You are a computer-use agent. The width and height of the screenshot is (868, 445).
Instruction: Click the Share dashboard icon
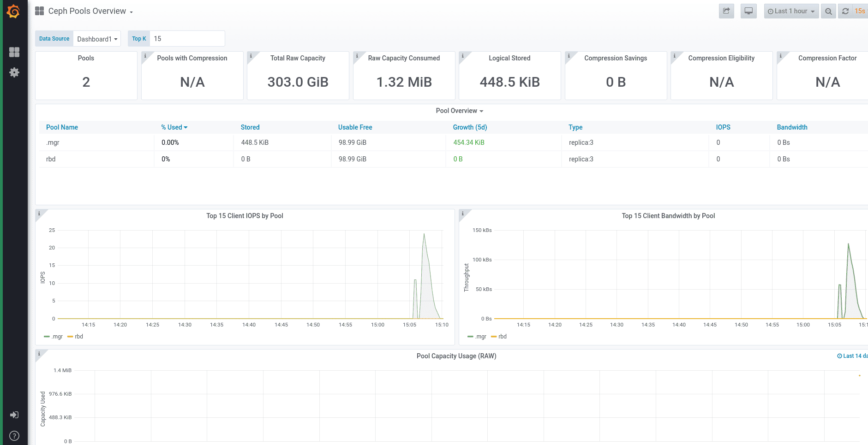[x=726, y=11]
